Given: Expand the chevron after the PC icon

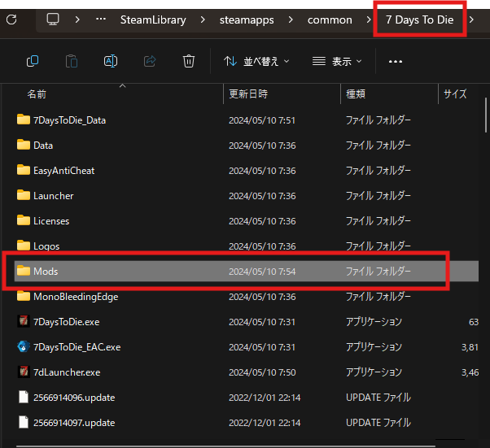Looking at the screenshot, I should [x=77, y=20].
